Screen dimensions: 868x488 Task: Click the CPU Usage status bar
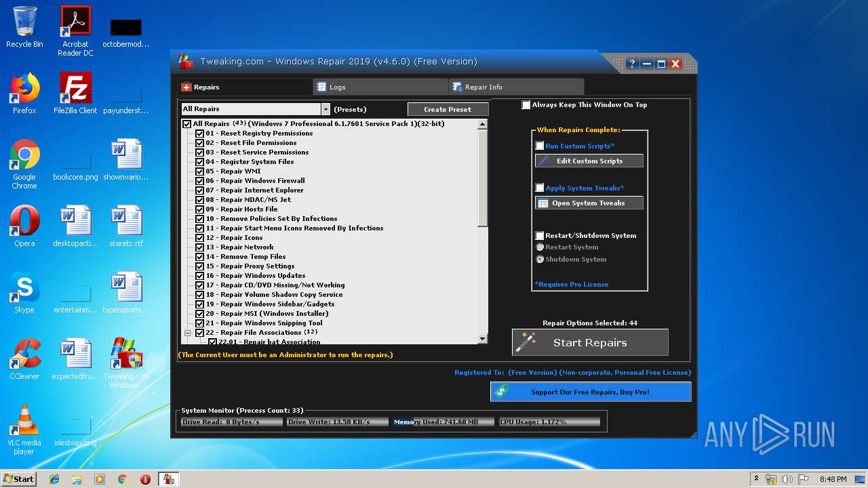[x=549, y=422]
